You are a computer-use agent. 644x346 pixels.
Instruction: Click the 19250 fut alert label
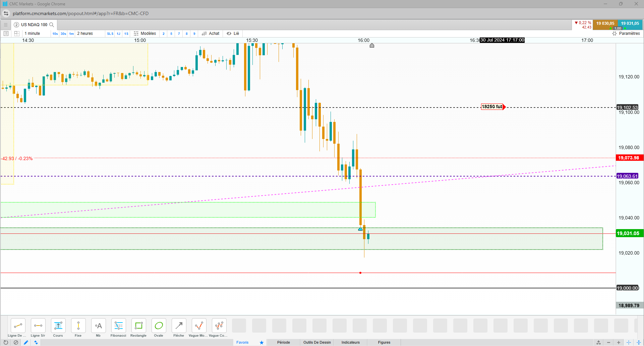tap(492, 107)
